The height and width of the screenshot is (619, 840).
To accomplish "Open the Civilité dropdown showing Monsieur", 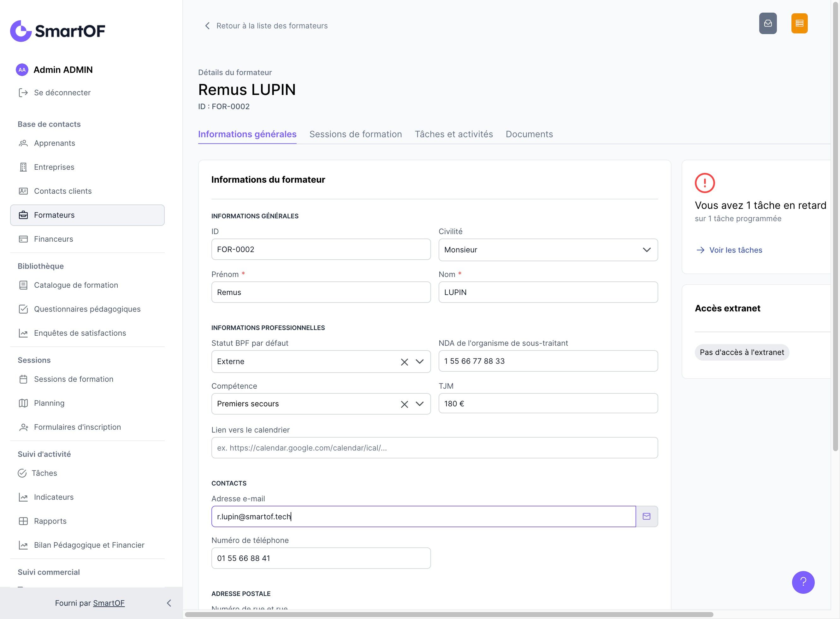I will [x=548, y=250].
